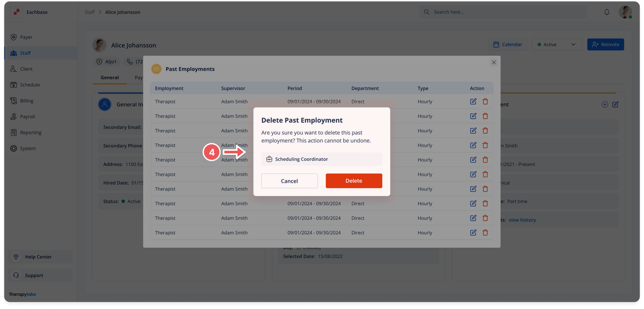Screen dimensions: 644x309
Task: Click the add plus icon in right panel
Action: (x=605, y=104)
